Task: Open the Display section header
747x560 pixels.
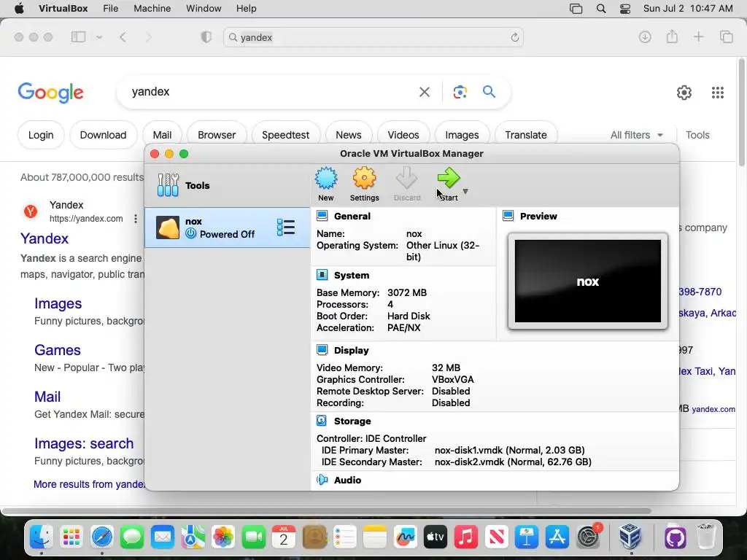Action: click(351, 351)
